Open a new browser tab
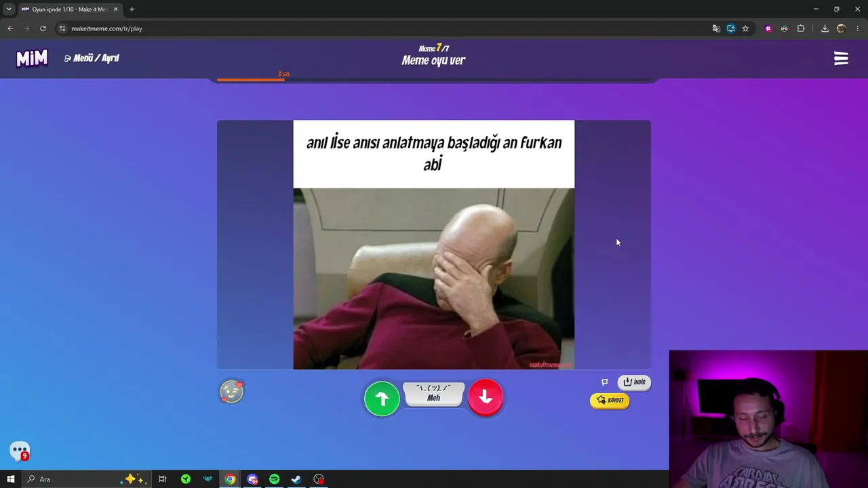 coord(132,9)
